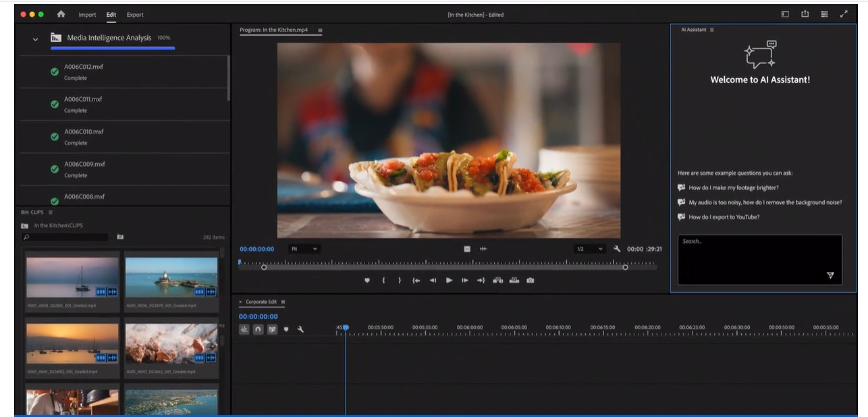Click the bin search field

click(x=65, y=238)
